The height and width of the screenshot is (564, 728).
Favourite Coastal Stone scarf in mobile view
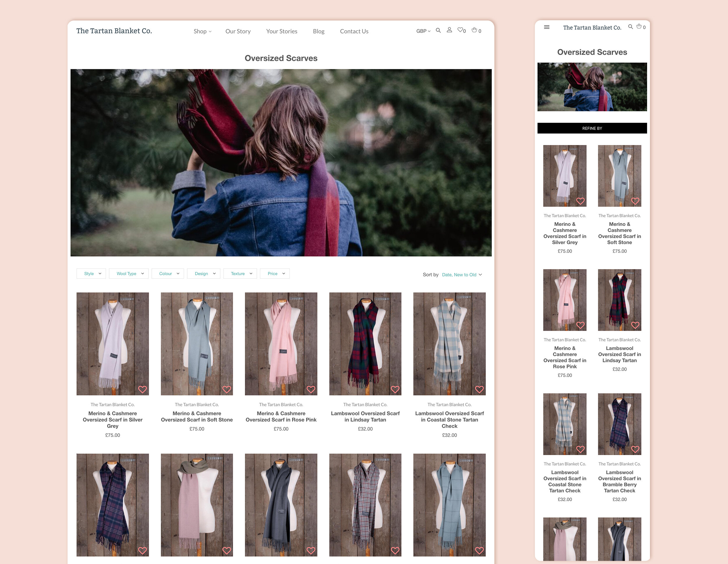(580, 449)
